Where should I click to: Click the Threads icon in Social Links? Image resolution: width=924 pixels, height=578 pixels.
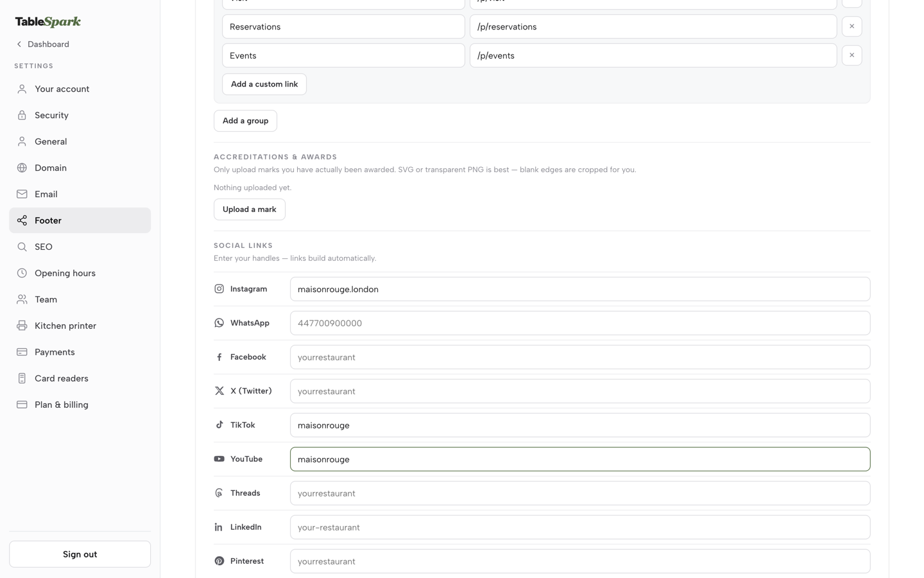[x=219, y=493]
